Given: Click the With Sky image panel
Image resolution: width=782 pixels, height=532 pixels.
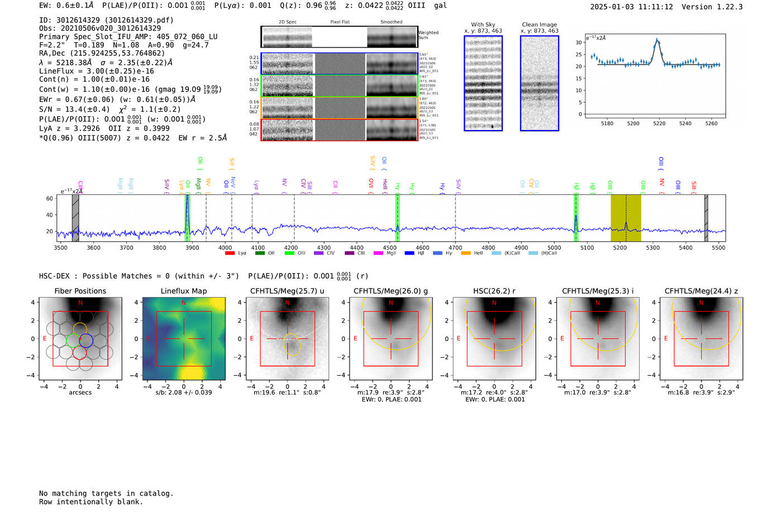Looking at the screenshot, I should pyautogui.click(x=483, y=83).
